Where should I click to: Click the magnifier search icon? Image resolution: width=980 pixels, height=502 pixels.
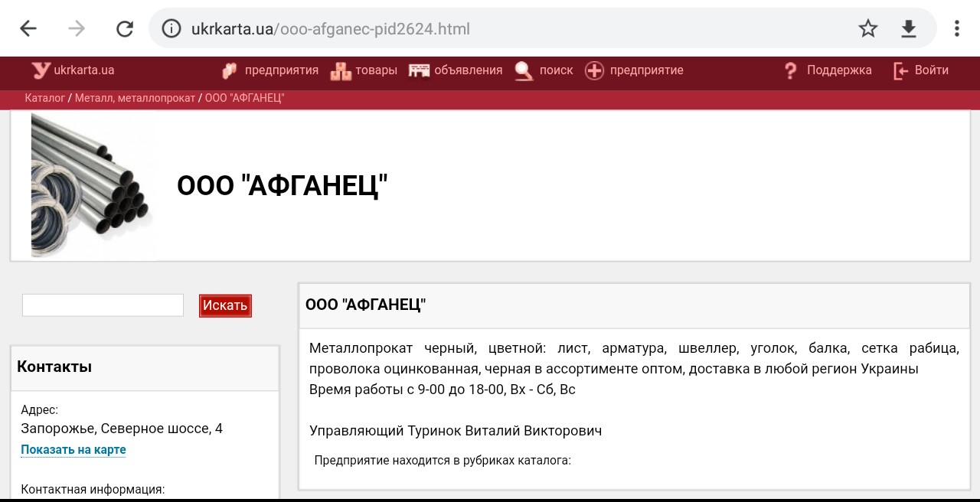point(524,70)
